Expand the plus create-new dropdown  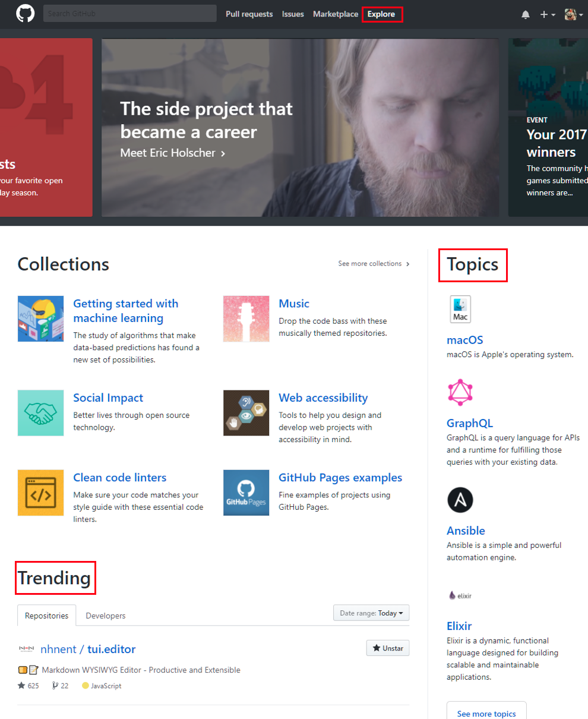coord(548,14)
